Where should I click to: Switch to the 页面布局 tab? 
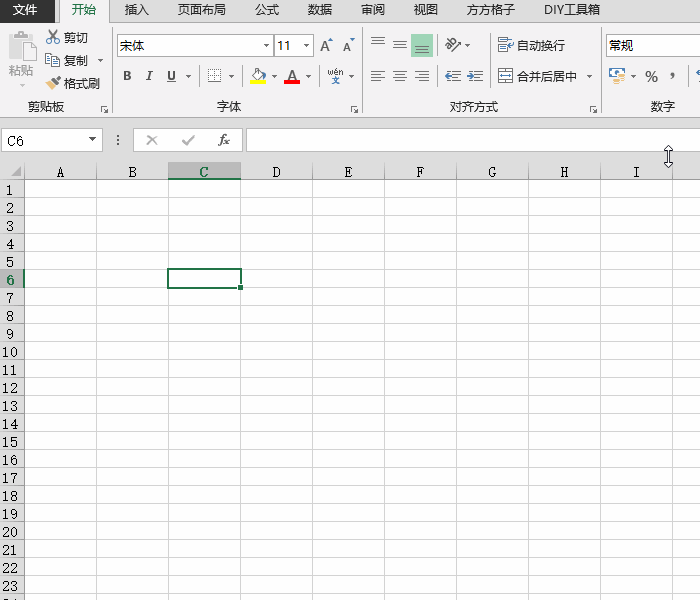click(x=201, y=10)
